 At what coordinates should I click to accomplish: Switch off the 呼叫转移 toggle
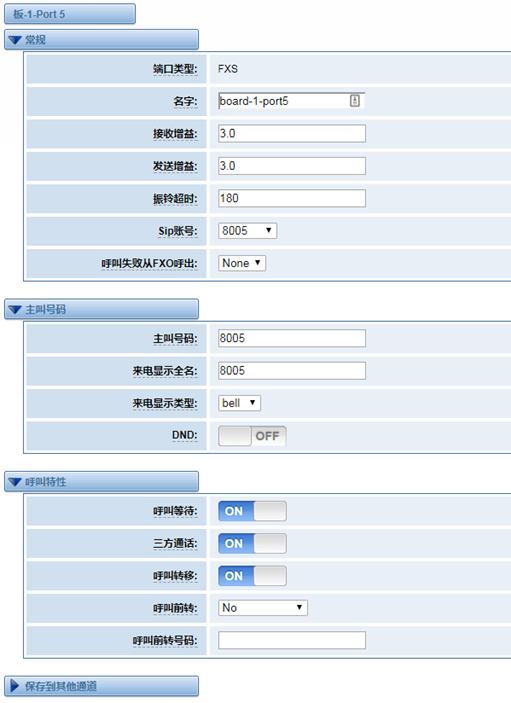pos(252,576)
